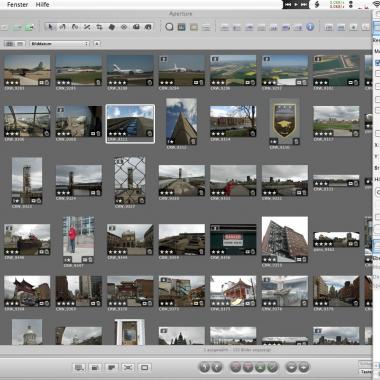The width and height of the screenshot is (380, 380).
Task: Click the media playback control in menu bar
Action: (295, 4)
